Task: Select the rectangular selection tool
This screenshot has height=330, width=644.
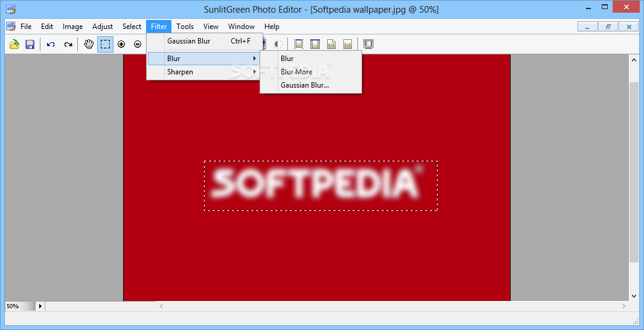Action: pos(105,44)
